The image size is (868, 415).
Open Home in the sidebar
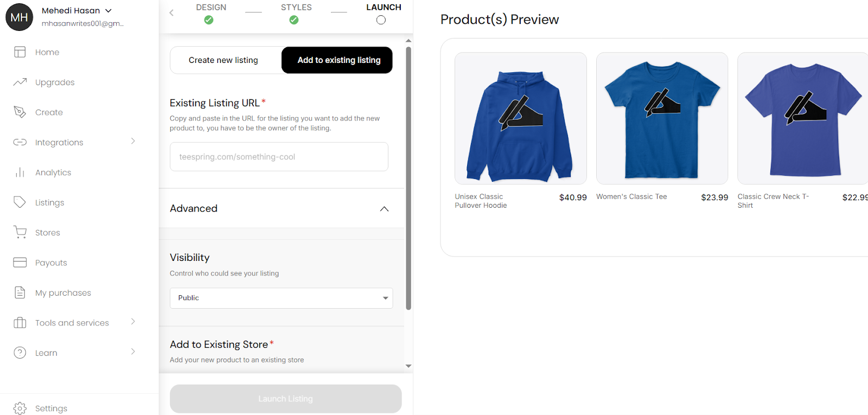pyautogui.click(x=47, y=52)
